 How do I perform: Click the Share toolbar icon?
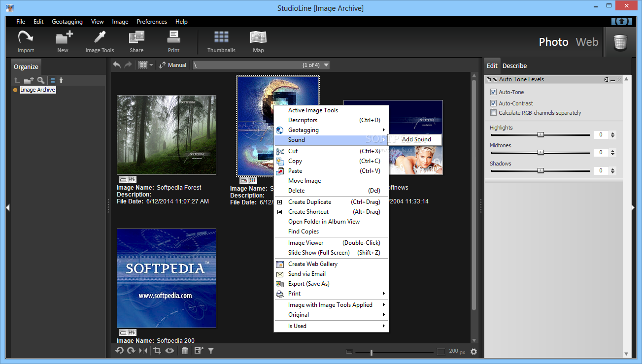(136, 41)
